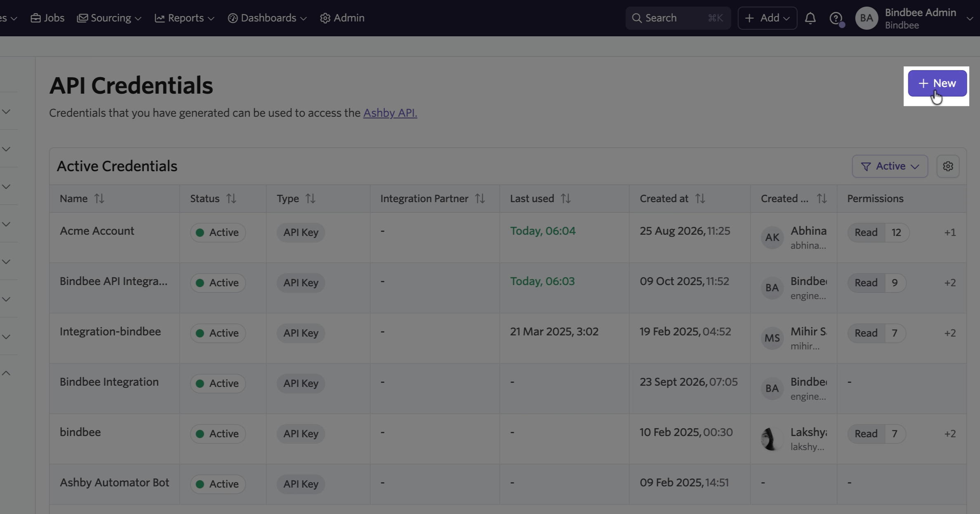Viewport: 980px width, 514px height.
Task: Click the Search field in header
Action: 678,18
